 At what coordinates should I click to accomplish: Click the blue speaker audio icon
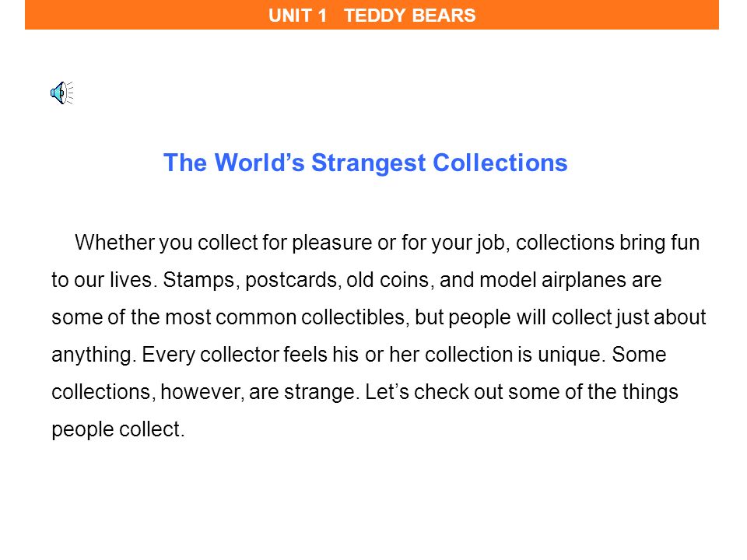point(61,93)
